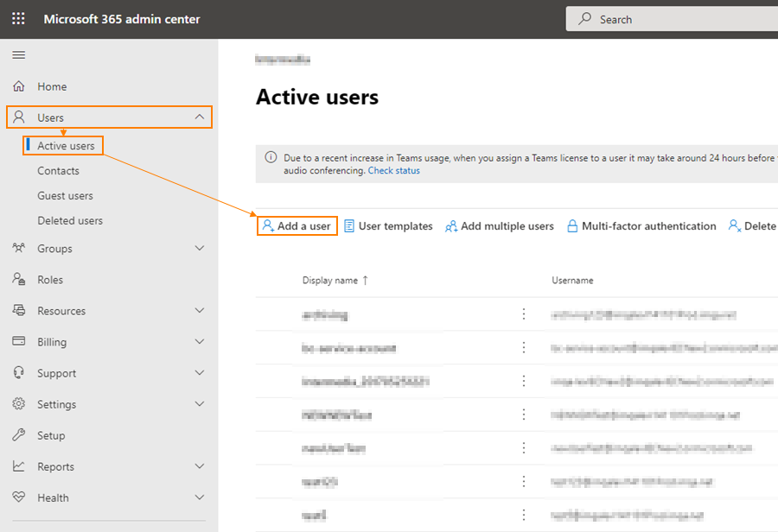The width and height of the screenshot is (778, 532).
Task: Expand the Billing section chevron
Action: (200, 342)
